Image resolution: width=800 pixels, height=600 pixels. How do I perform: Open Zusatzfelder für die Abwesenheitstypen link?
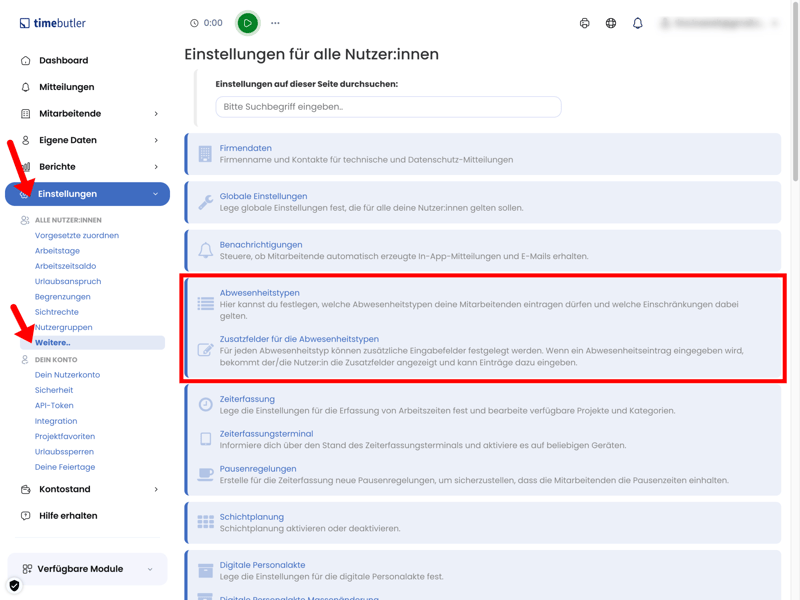(299, 339)
